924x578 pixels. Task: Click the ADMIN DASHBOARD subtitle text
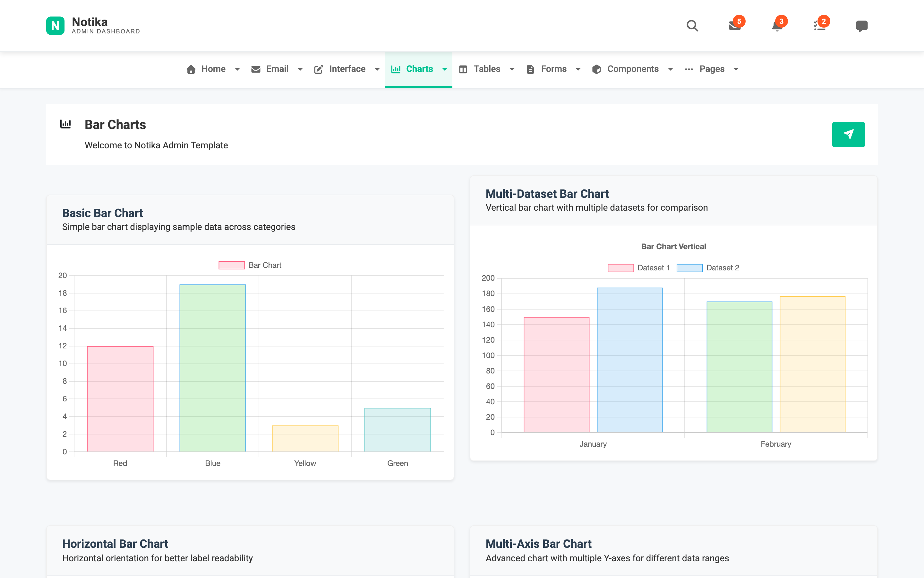tap(106, 31)
